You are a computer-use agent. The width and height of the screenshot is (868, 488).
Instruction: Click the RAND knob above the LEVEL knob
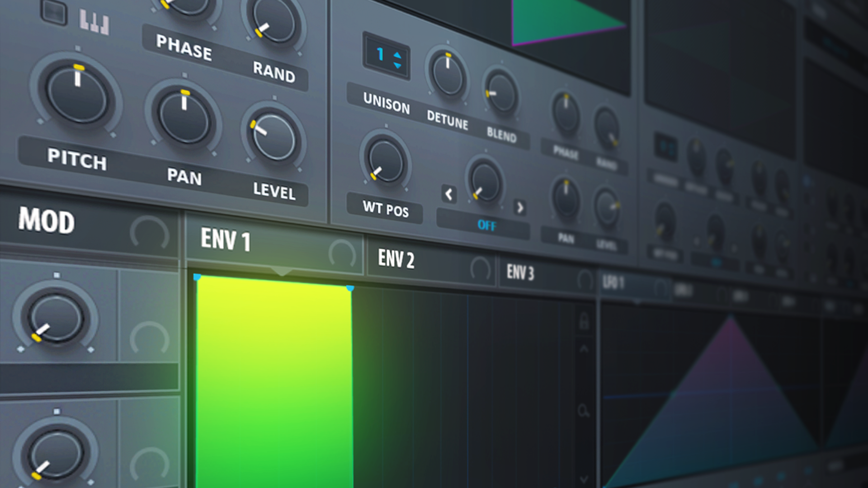(273, 21)
